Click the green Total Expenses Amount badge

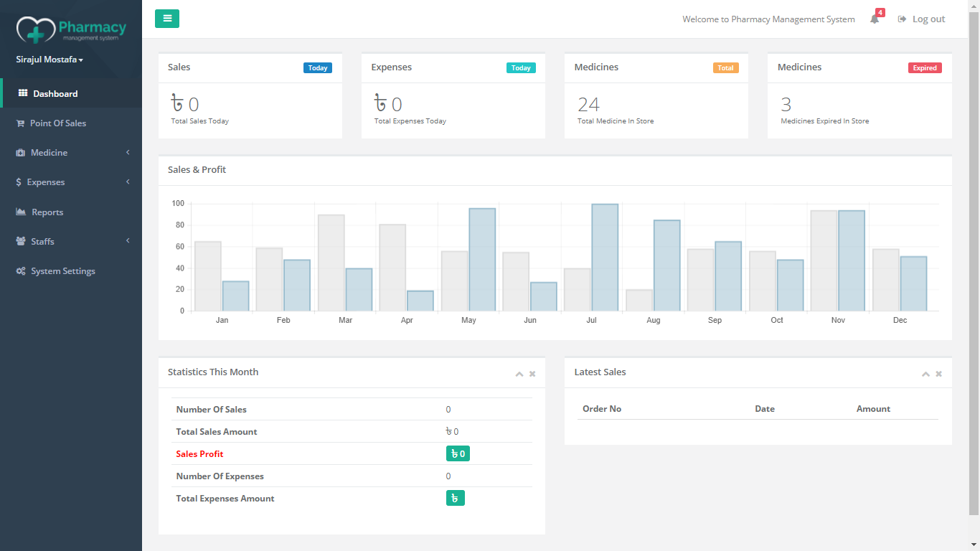pos(456,498)
